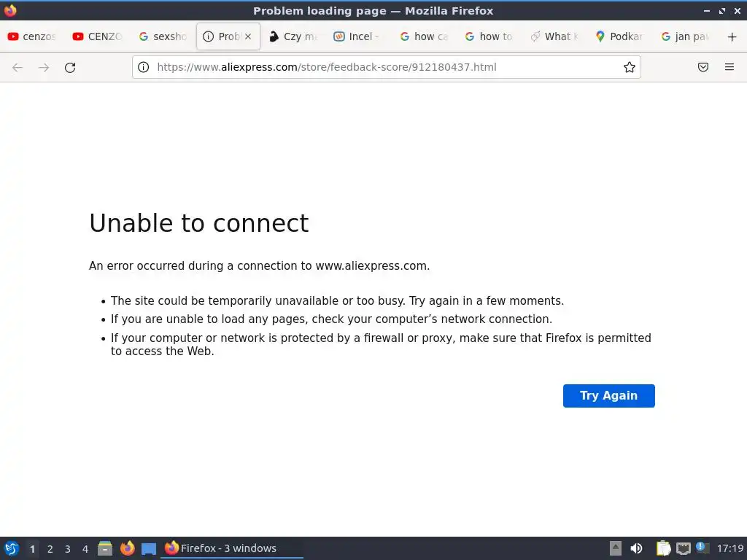Screen dimensions: 747x560
Task: Click the Try Again button
Action: coord(609,396)
